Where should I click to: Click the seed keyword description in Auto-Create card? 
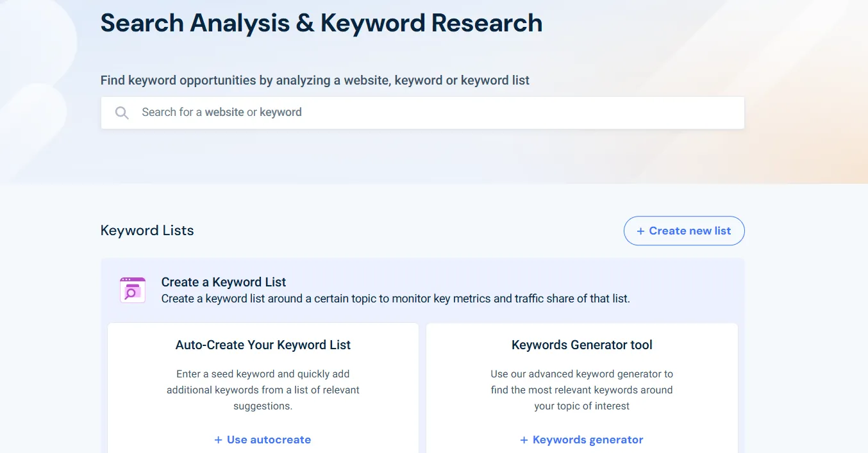pyautogui.click(x=263, y=390)
